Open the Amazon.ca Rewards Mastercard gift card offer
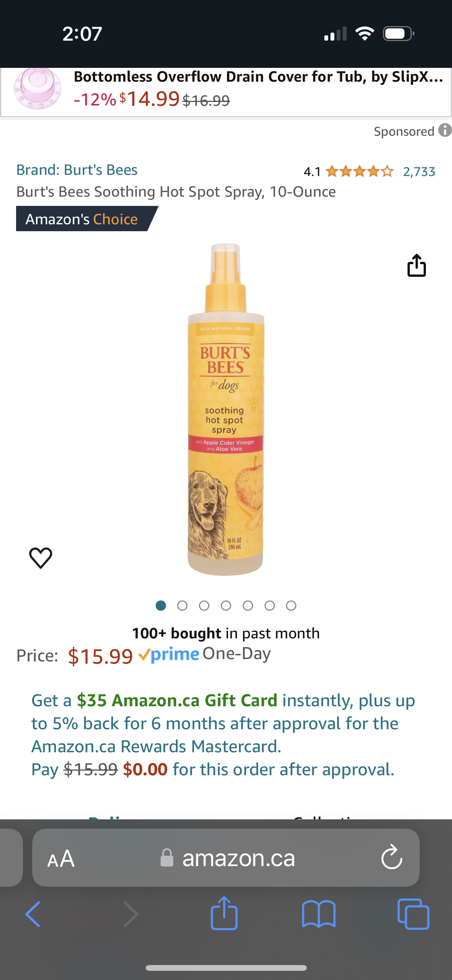 [223, 735]
